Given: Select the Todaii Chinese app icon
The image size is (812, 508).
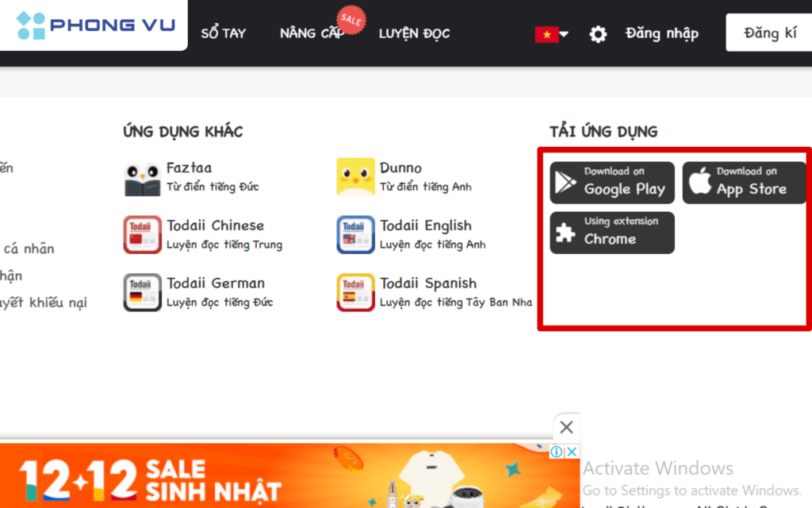Looking at the screenshot, I should (142, 235).
